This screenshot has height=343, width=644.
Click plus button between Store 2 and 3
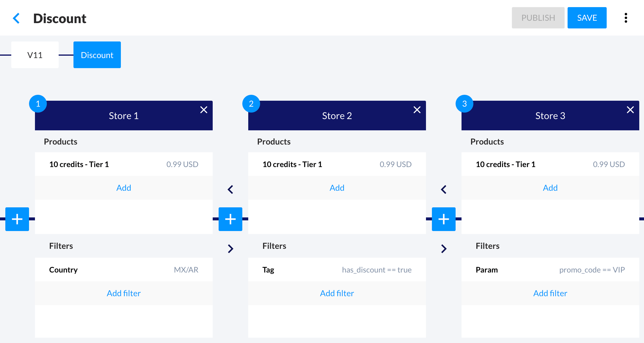click(x=444, y=219)
